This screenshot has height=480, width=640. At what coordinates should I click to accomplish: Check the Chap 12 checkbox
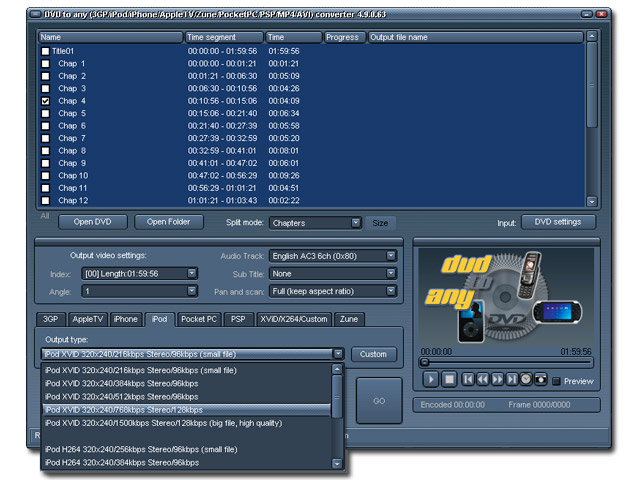pos(45,201)
